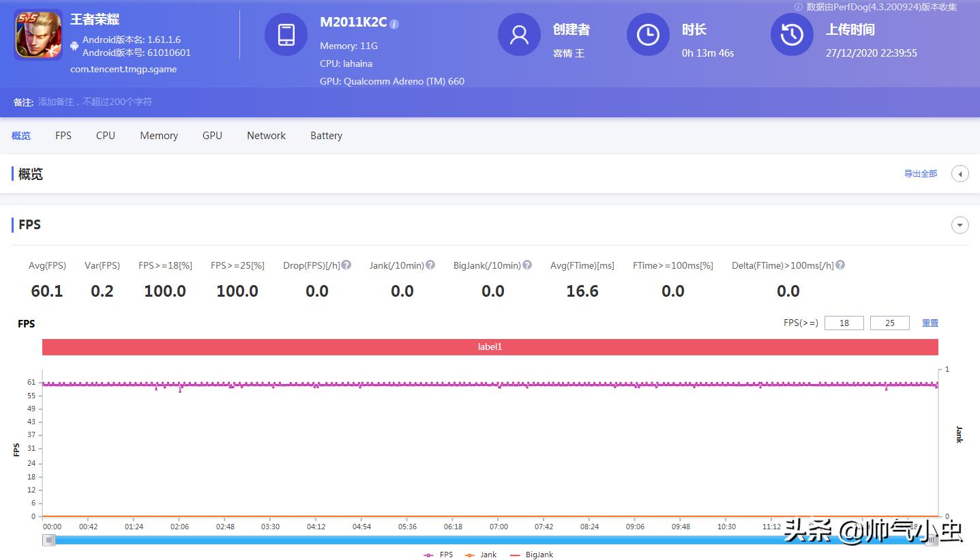Open the Delta(FTime)>100ms help tooltip

(840, 265)
